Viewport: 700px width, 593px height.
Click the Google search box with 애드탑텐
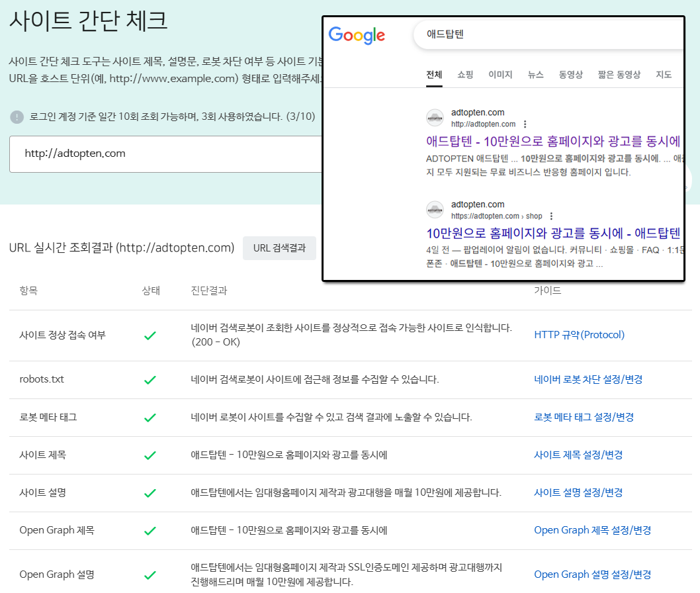(x=548, y=34)
